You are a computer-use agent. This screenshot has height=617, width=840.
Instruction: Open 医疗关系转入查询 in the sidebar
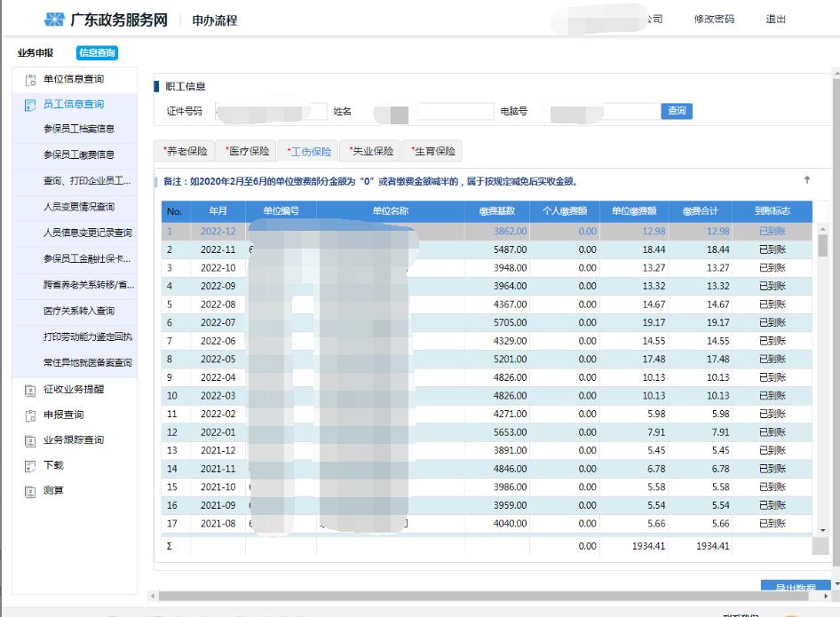tap(79, 311)
